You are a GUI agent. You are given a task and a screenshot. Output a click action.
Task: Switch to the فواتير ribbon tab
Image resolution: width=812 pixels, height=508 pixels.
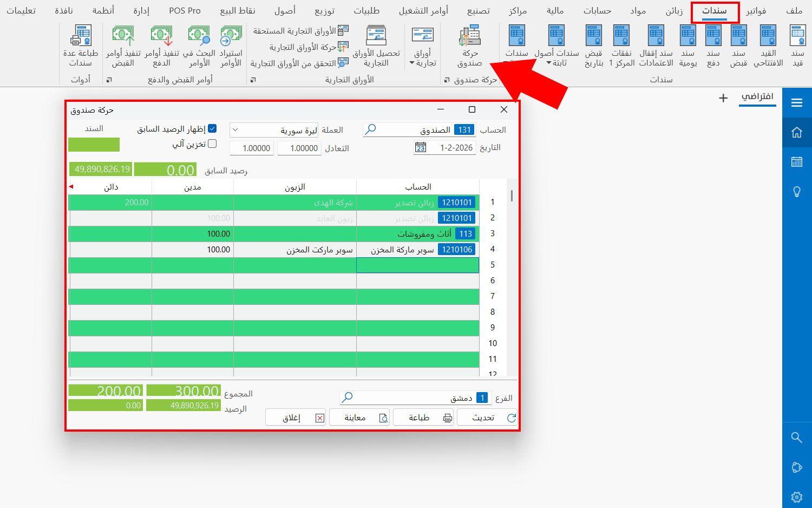[x=756, y=11]
